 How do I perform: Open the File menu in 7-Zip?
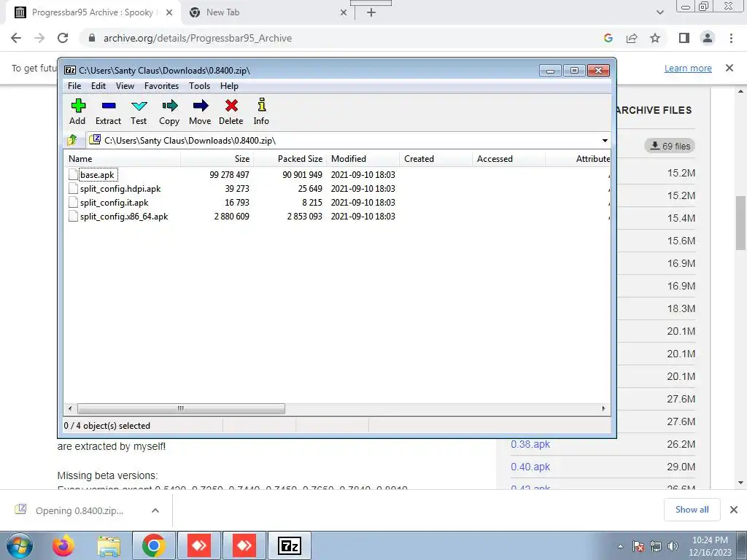74,86
